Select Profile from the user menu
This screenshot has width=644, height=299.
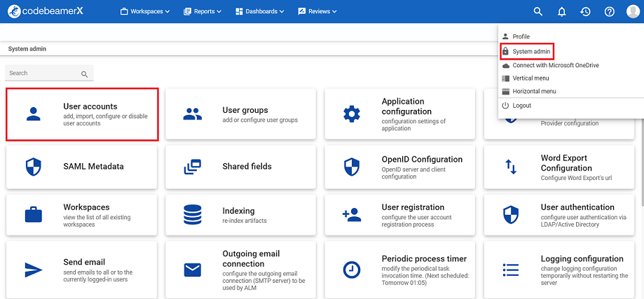coord(521,36)
